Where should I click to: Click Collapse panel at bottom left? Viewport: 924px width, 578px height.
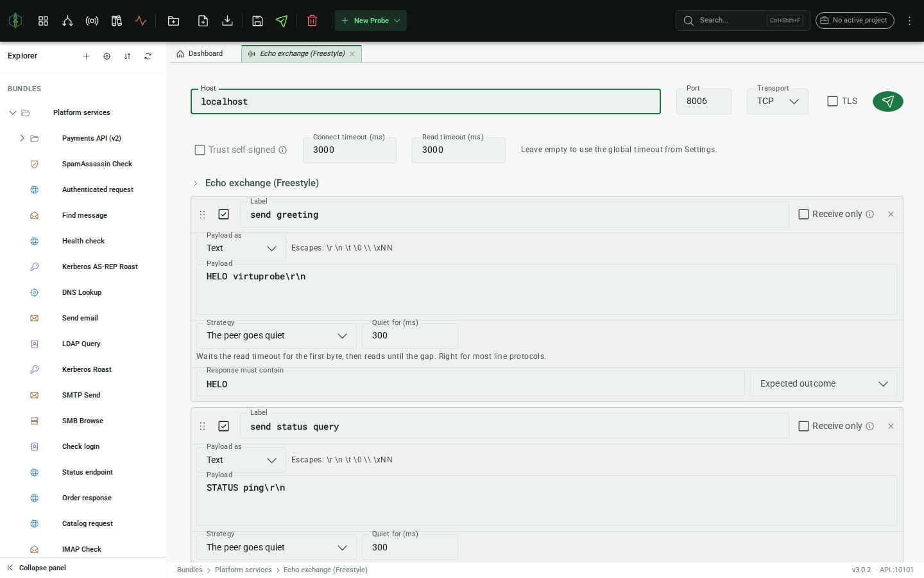(x=37, y=568)
